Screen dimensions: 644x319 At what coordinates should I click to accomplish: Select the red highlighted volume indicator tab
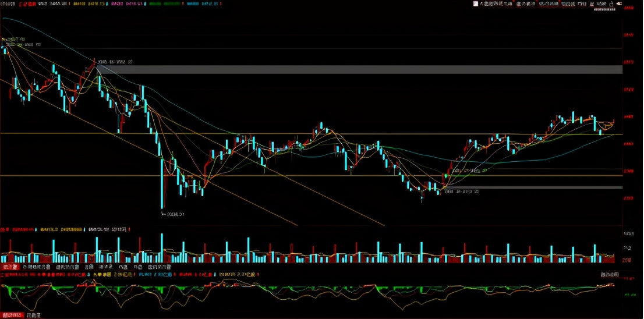tap(9, 267)
